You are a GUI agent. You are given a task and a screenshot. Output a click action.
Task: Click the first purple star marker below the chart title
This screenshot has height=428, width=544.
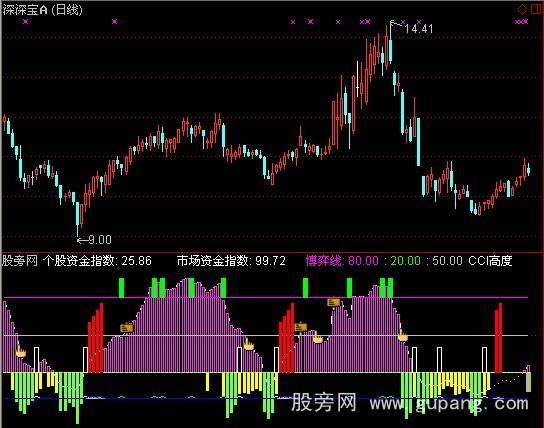pos(26,22)
